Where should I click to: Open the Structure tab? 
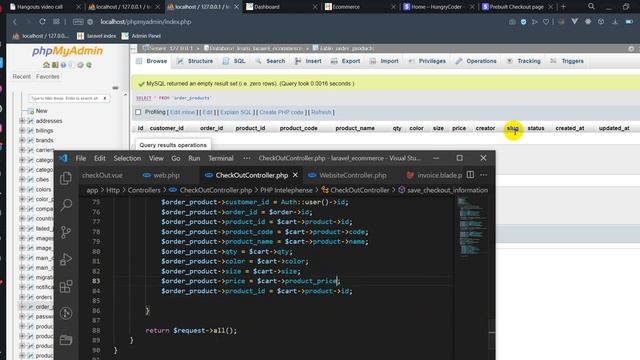click(x=195, y=61)
